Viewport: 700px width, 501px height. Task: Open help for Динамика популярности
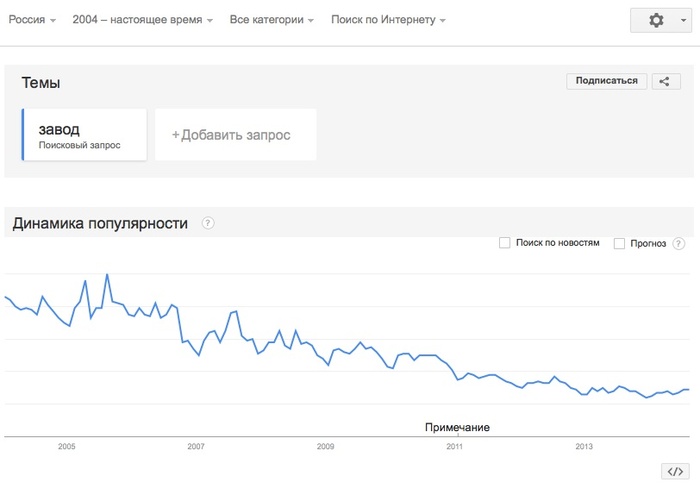(208, 223)
